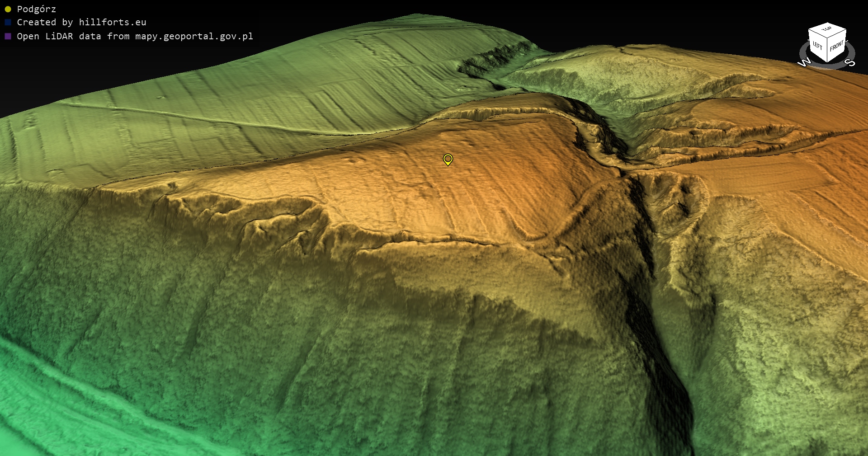Open the 'Created by hillforts.eu' credit
Image resolution: width=868 pixels, height=456 pixels.
pyautogui.click(x=81, y=22)
